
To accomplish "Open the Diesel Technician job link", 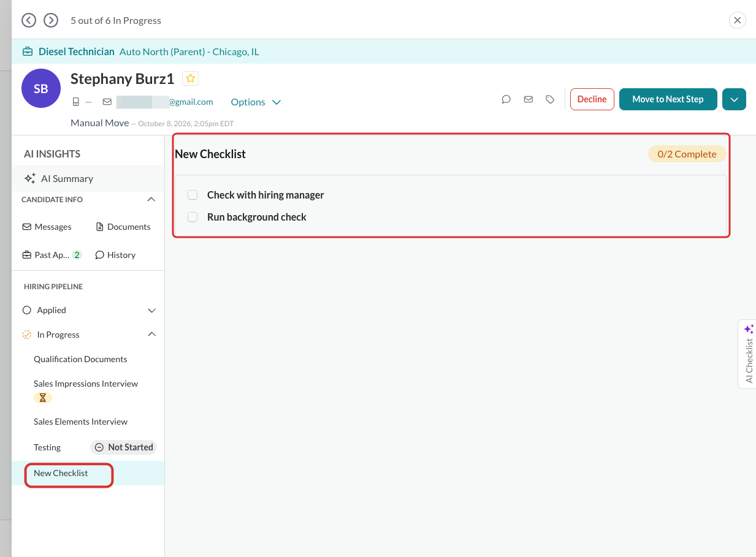I will click(77, 51).
